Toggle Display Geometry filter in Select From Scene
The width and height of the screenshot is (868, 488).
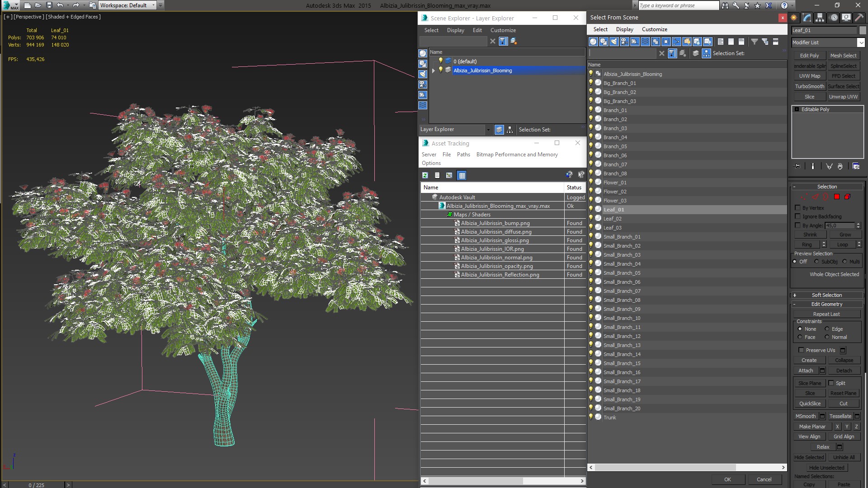(x=593, y=42)
